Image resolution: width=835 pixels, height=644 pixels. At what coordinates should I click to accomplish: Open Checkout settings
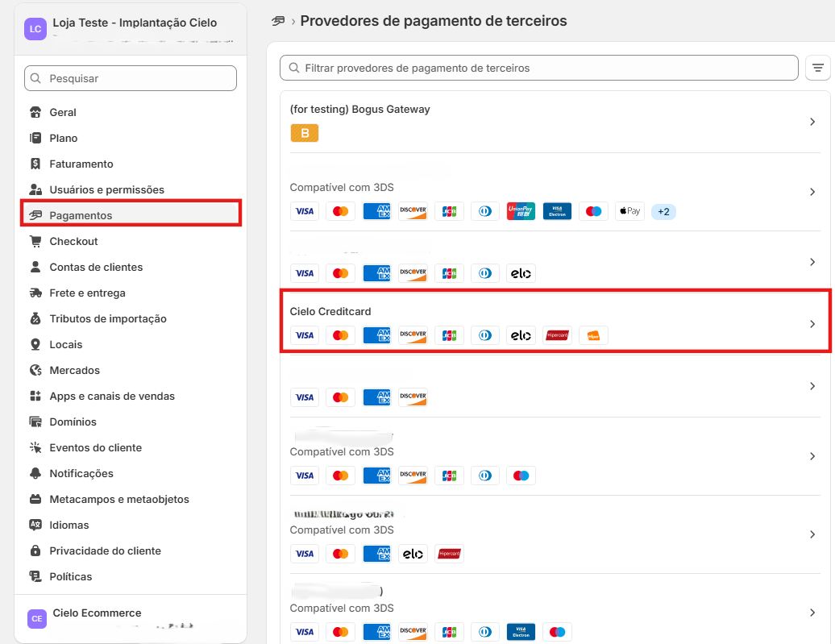(73, 241)
